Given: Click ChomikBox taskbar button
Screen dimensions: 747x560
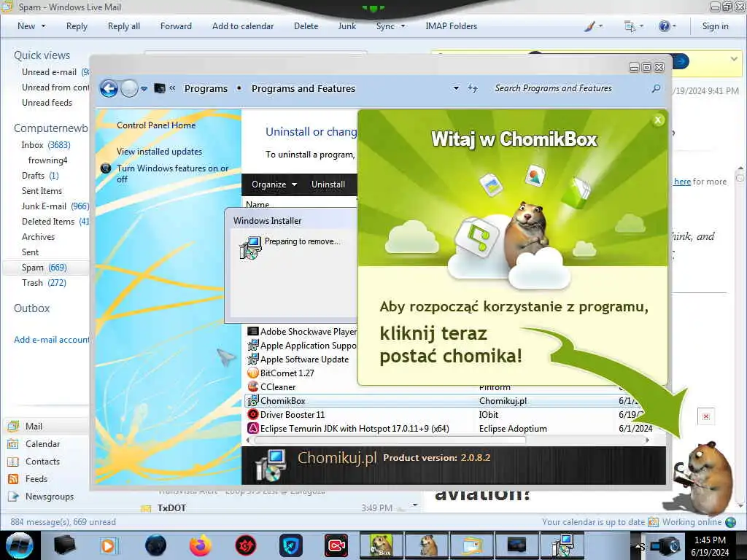Looking at the screenshot, I should pos(381,545).
